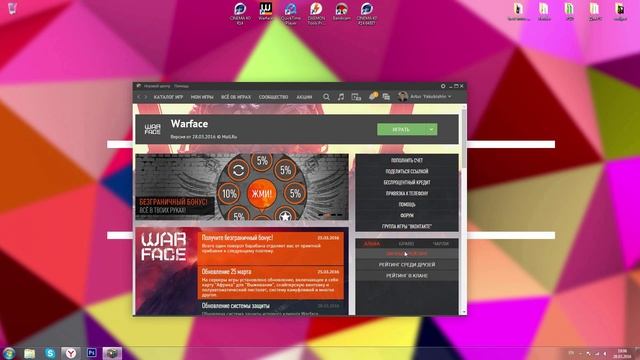Select РЕЙТИНГ СРЕДИ ДРУЗЕЙ

point(407,264)
